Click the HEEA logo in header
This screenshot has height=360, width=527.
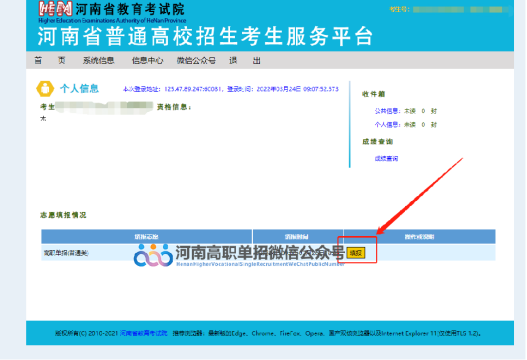pos(55,9)
